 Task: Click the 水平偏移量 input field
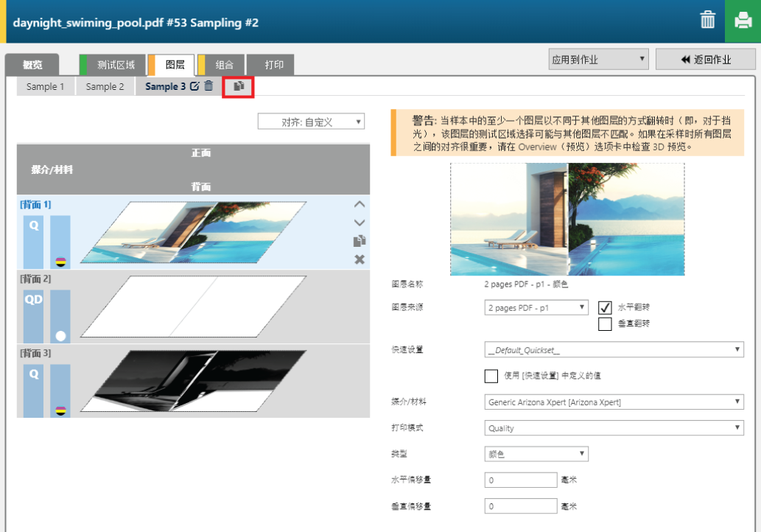pyautogui.click(x=521, y=480)
